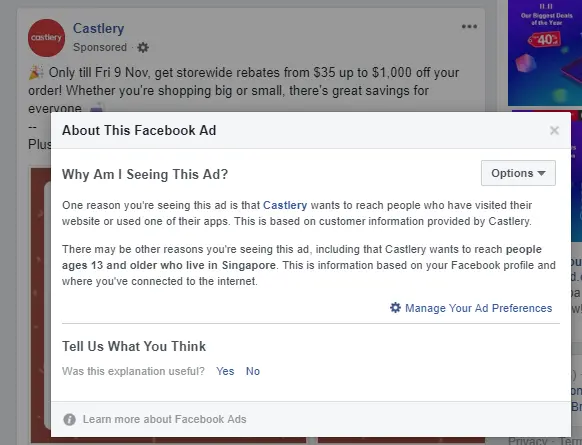Click the Castlery profile logo
582x445 pixels.
coord(46,38)
